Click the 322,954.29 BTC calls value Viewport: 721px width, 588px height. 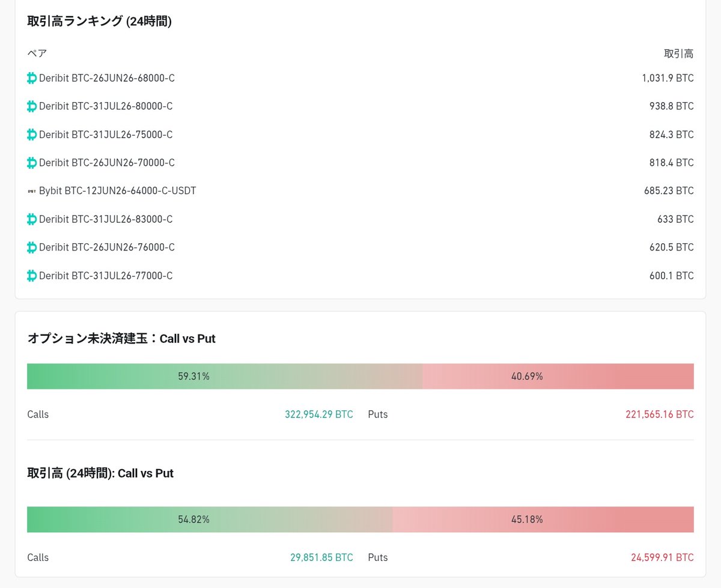(319, 414)
